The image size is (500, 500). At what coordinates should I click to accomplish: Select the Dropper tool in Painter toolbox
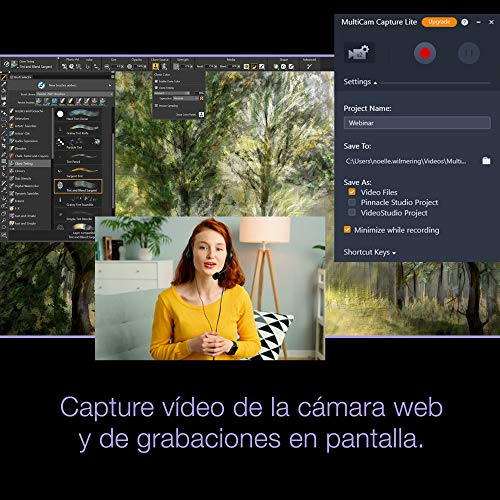[x=3, y=84]
